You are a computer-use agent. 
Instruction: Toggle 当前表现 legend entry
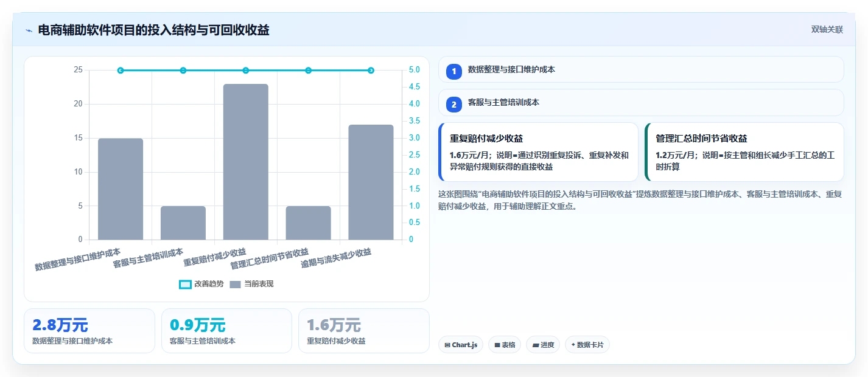click(x=251, y=284)
